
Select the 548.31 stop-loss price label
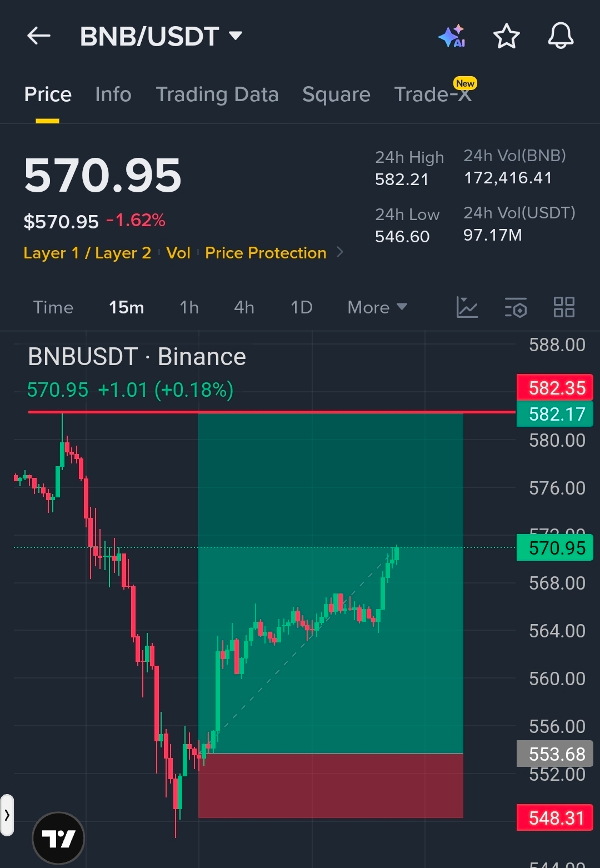point(555,818)
